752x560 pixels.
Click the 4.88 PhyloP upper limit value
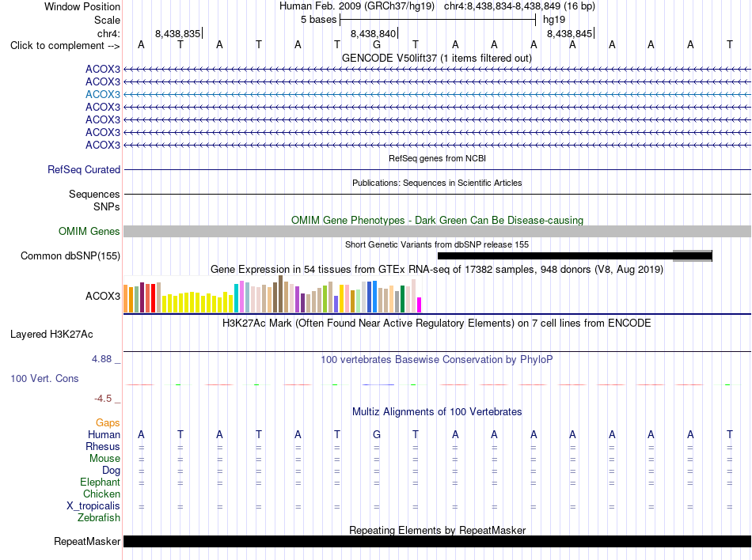101,359
